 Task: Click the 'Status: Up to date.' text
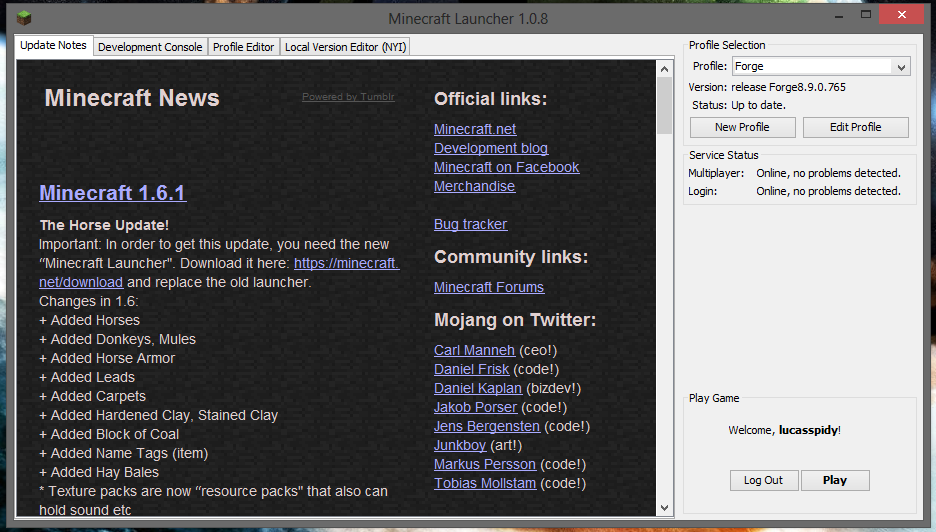click(x=739, y=106)
